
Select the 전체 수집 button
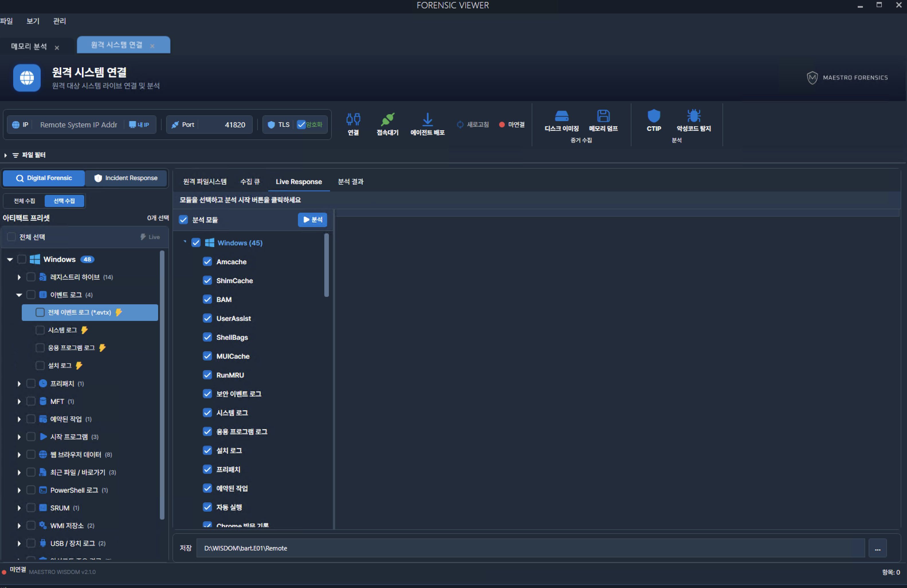coord(24,201)
